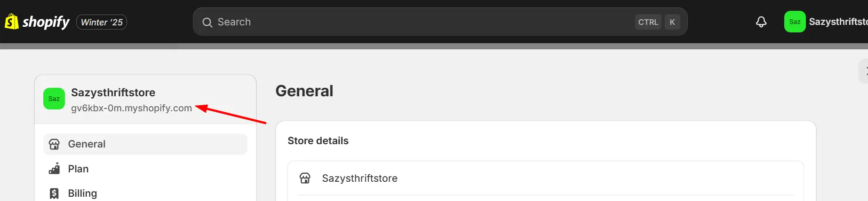Open the General settings section
This screenshot has height=201, width=868.
[x=87, y=144]
